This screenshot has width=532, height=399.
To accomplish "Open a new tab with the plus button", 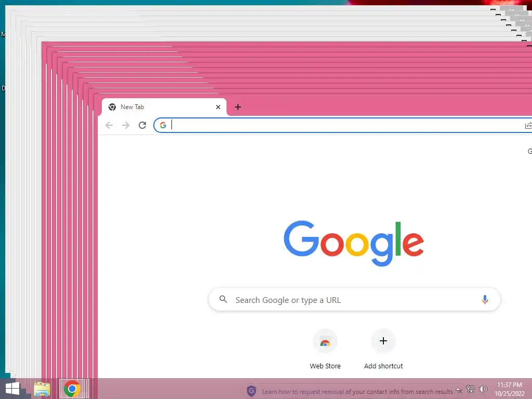I will pos(238,107).
